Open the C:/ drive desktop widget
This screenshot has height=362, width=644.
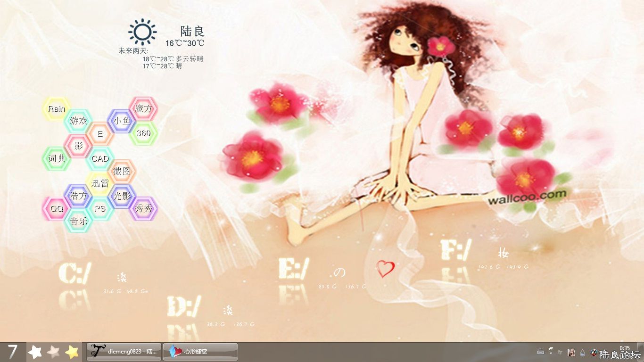click(x=74, y=273)
